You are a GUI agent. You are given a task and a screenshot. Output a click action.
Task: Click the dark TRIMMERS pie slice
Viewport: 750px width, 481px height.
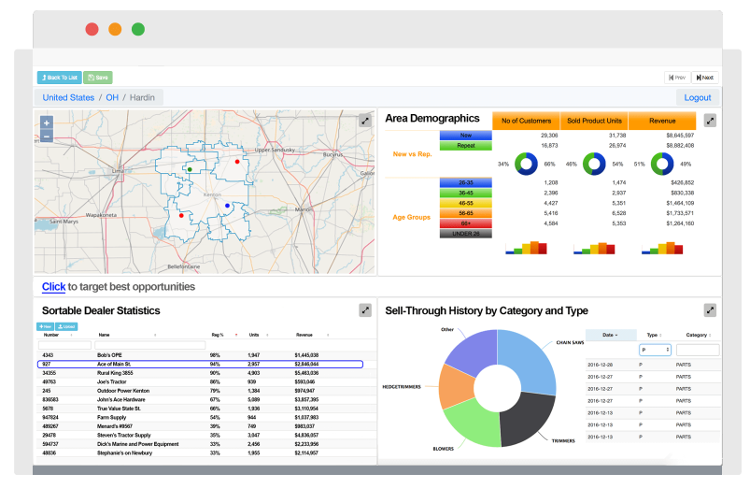click(x=526, y=418)
